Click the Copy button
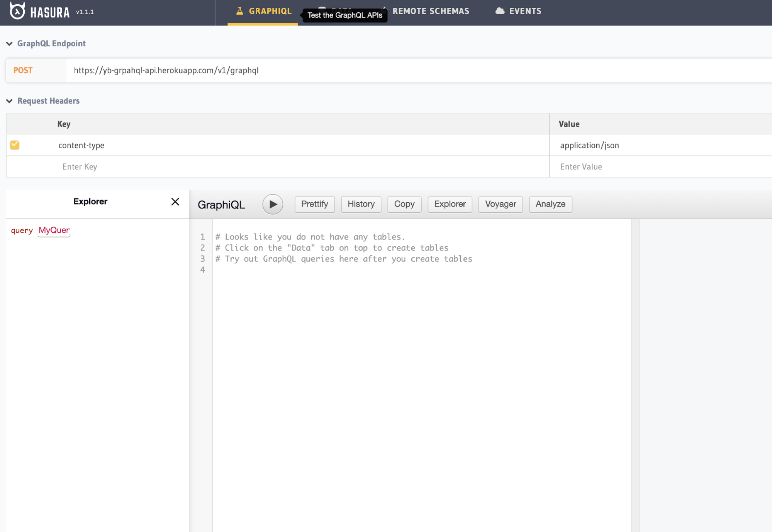This screenshot has width=772, height=532. pos(404,204)
